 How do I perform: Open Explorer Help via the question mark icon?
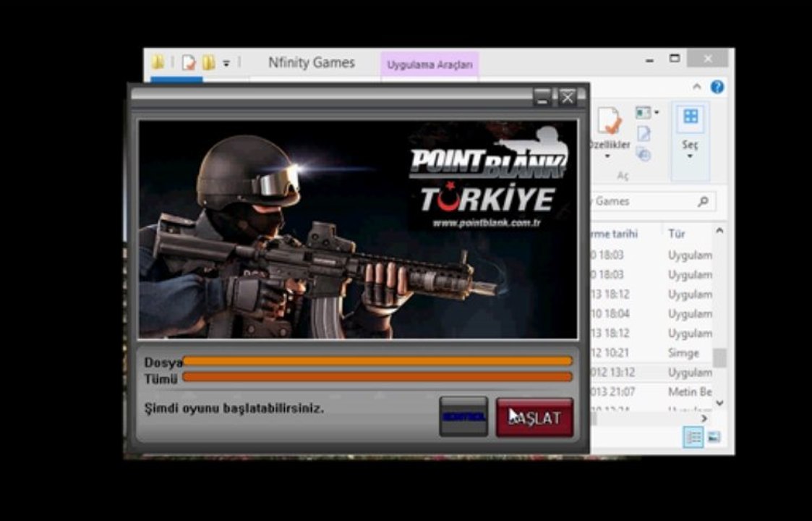[x=717, y=87]
